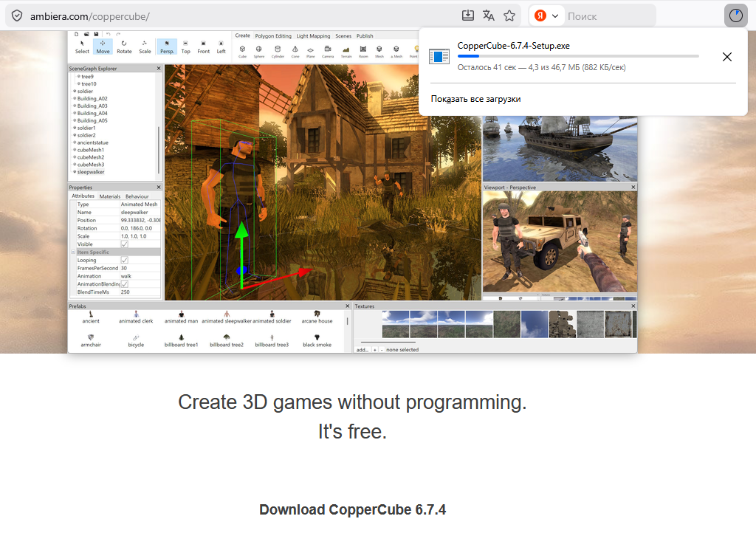756x533 pixels.
Task: Add a Room mesh
Action: tap(363, 52)
